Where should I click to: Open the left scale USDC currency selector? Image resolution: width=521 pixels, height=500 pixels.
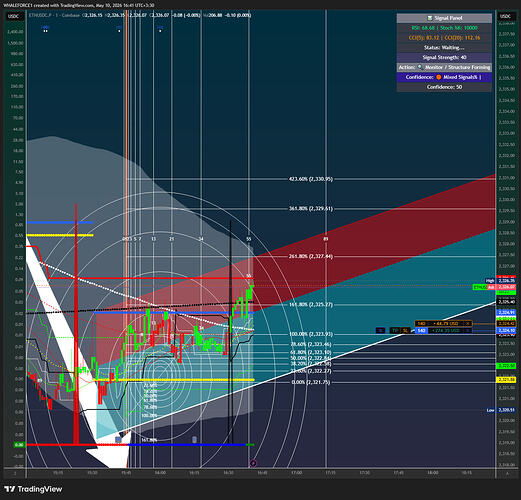point(14,16)
